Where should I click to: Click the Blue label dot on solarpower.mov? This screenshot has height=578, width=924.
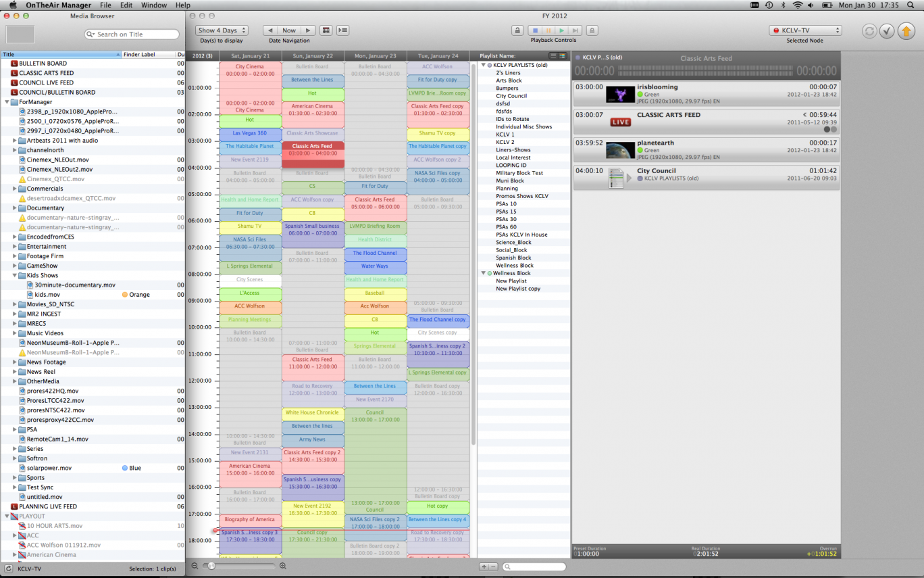(125, 468)
